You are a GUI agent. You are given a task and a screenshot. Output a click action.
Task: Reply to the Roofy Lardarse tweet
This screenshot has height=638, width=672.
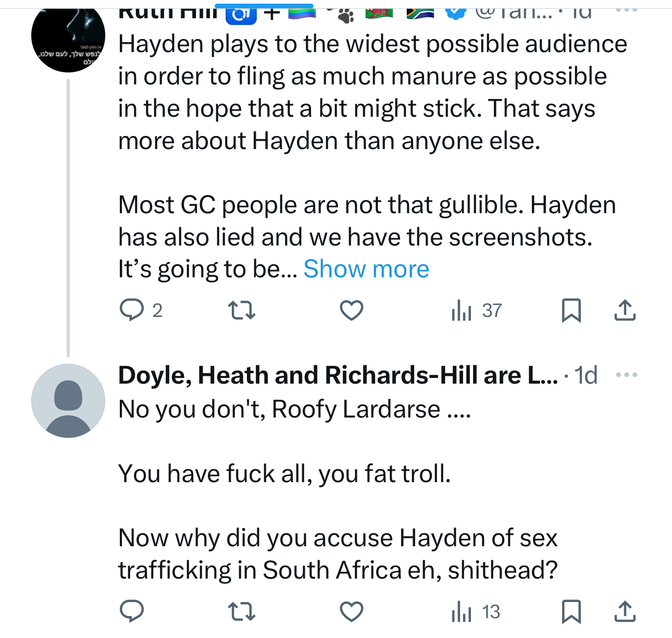click(132, 611)
